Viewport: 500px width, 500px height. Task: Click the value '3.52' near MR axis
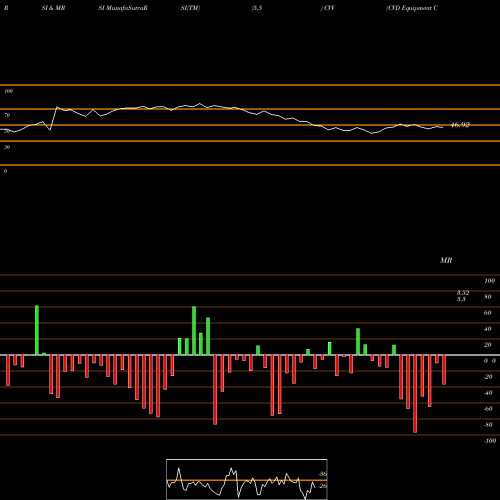[463, 292]
